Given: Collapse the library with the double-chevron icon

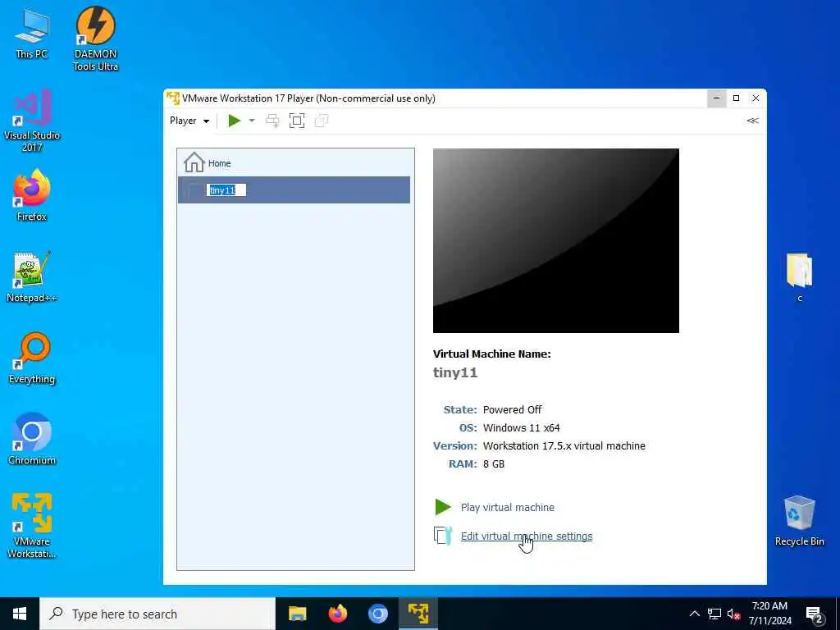Looking at the screenshot, I should tap(753, 121).
